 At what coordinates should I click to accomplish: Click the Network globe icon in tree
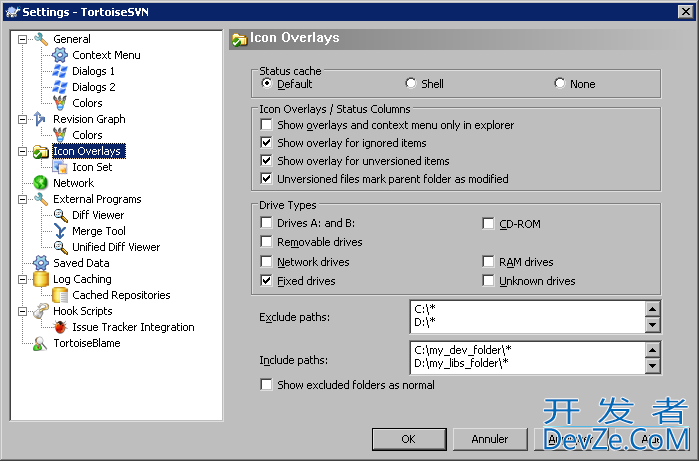tap(41, 183)
